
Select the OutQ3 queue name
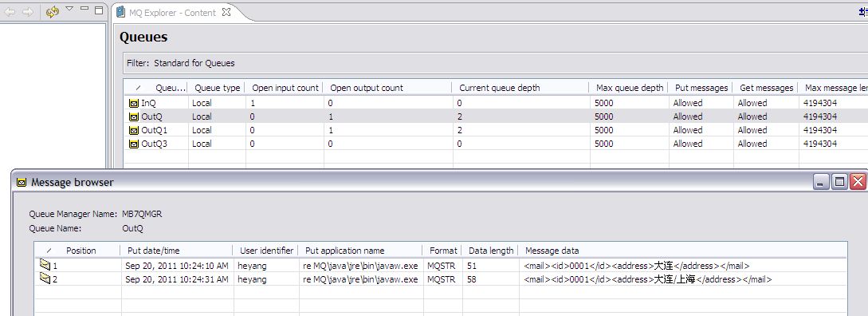[155, 144]
